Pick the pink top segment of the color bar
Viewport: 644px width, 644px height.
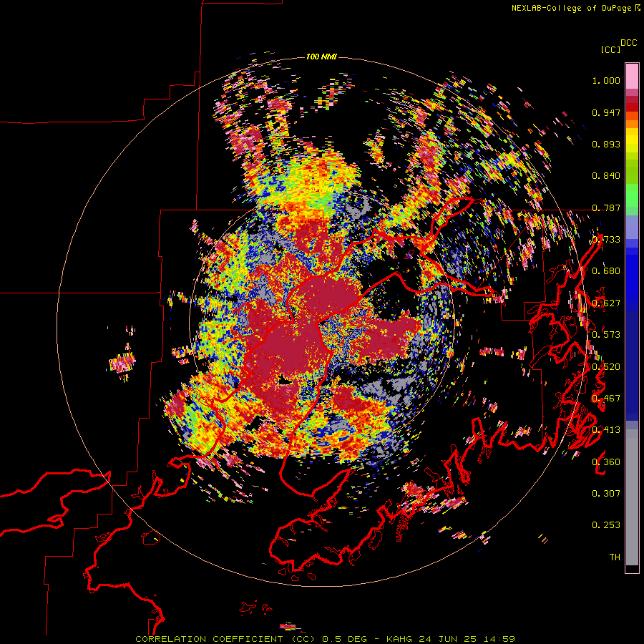(632, 76)
